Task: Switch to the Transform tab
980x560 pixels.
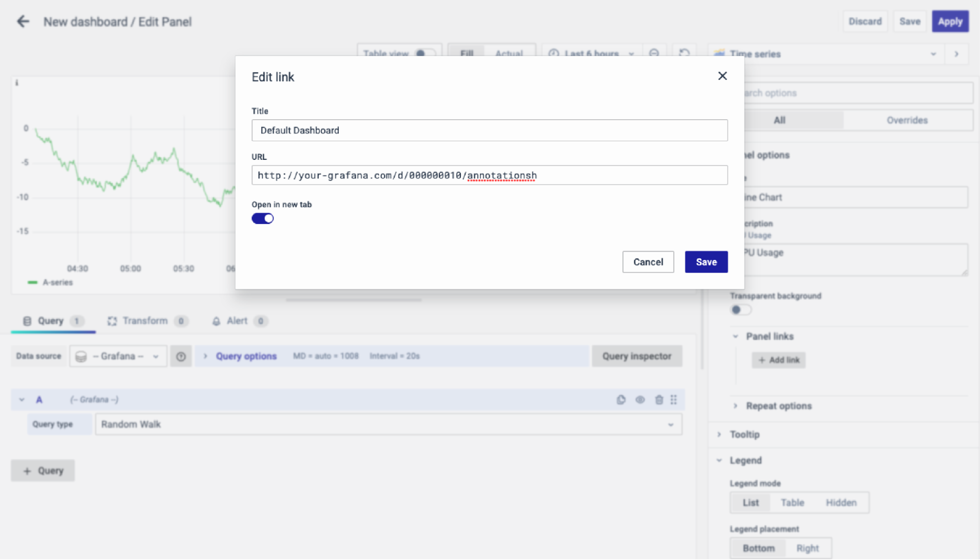Action: pyautogui.click(x=145, y=321)
